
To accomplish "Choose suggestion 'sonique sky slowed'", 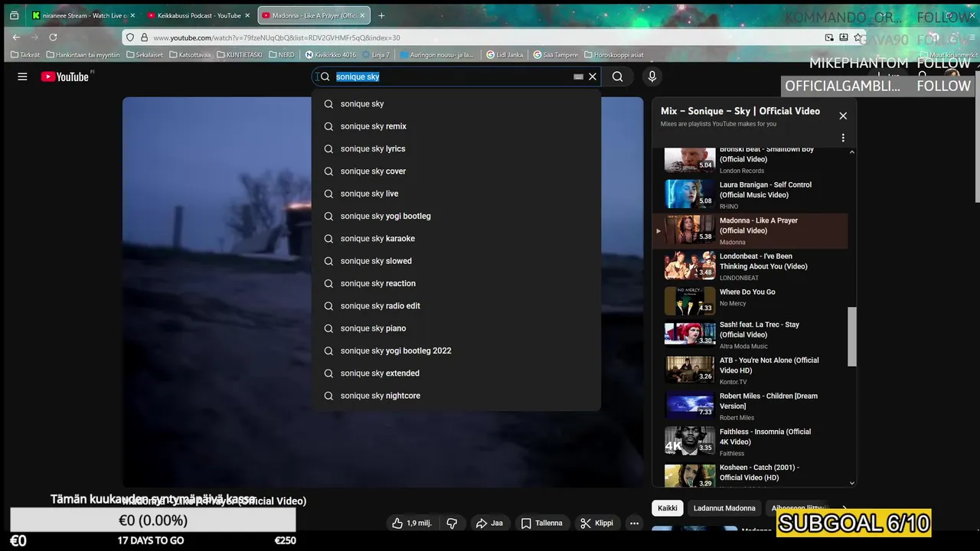I will (456, 261).
